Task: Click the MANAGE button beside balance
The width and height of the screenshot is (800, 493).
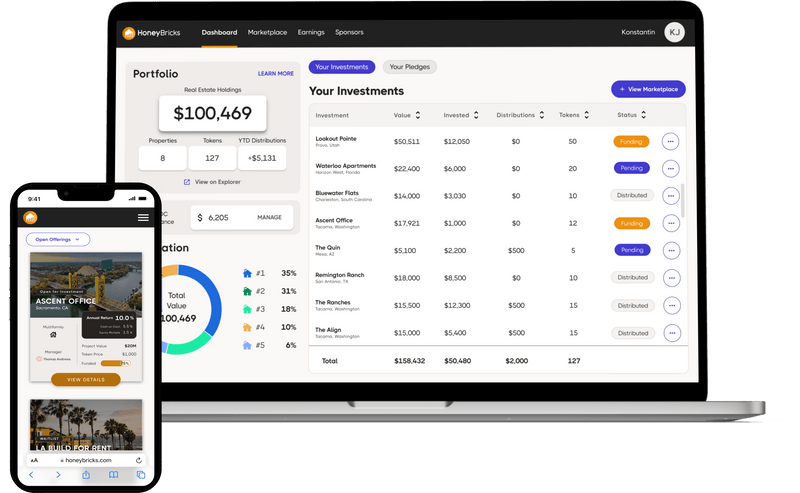Action: [x=269, y=217]
